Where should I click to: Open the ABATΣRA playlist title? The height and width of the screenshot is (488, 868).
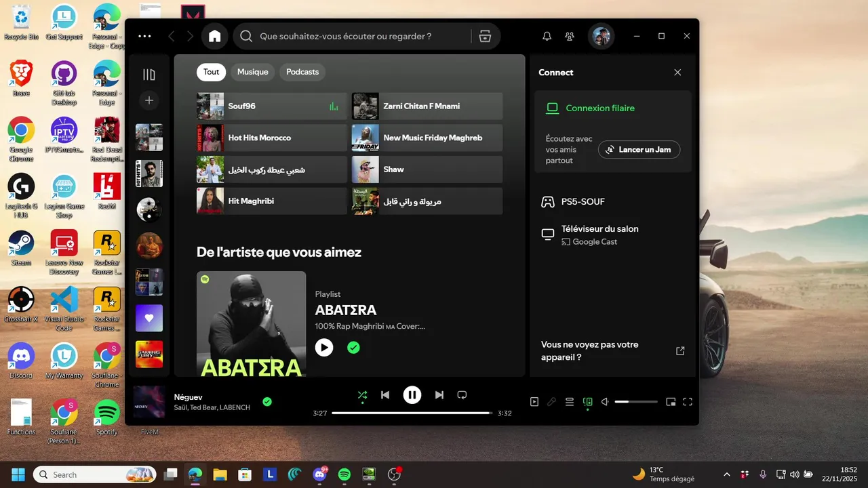346,310
